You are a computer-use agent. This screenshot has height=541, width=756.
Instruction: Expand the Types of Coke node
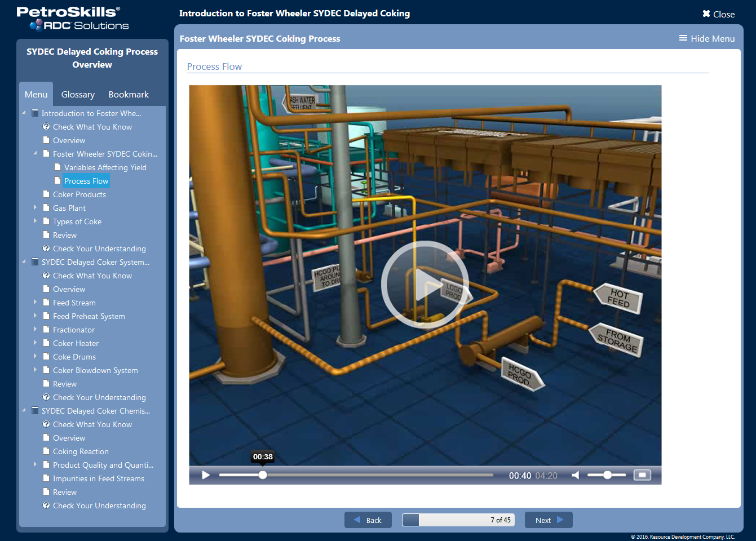(35, 221)
